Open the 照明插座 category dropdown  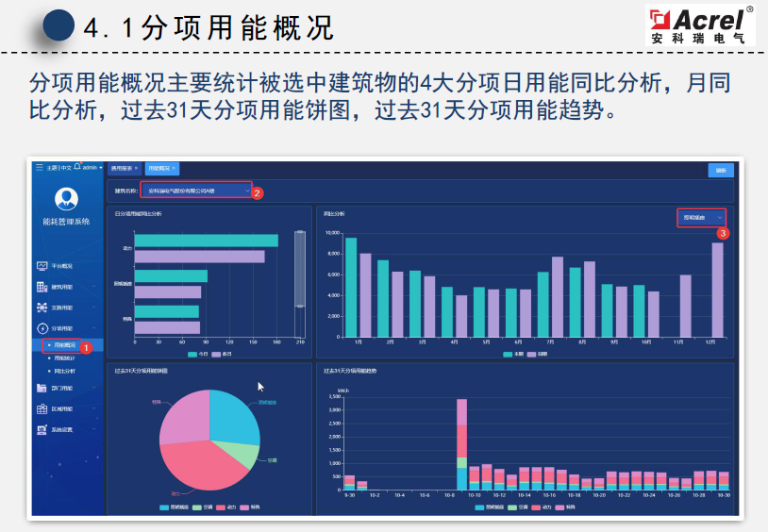701,218
